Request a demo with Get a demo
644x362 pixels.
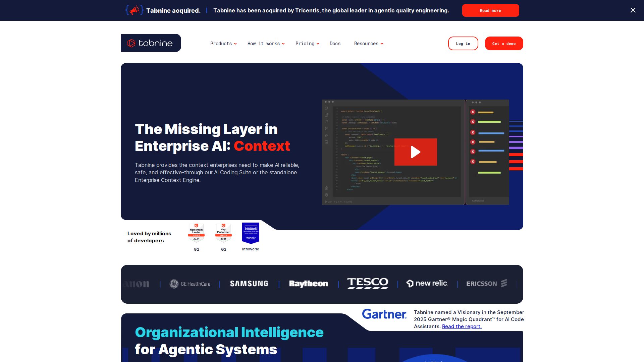pos(504,44)
